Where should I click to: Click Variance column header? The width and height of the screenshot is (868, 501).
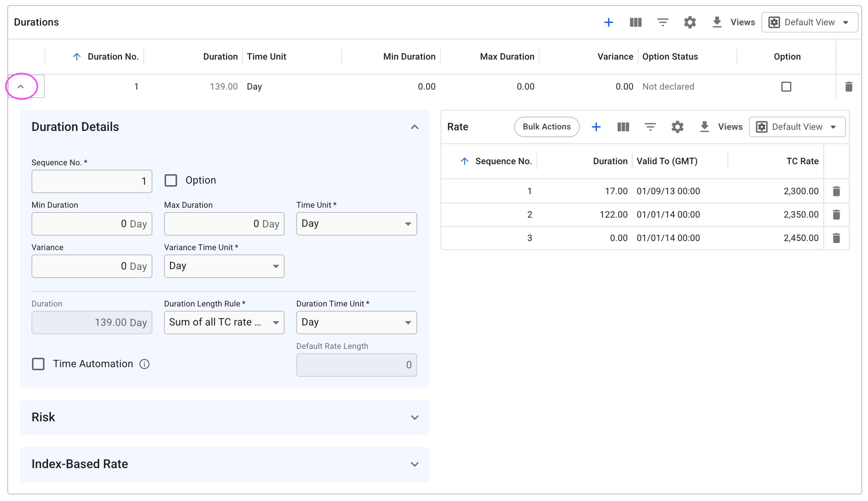(x=615, y=56)
